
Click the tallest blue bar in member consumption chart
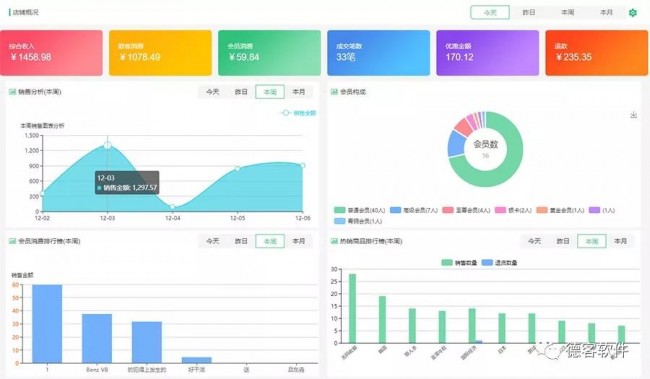47,324
